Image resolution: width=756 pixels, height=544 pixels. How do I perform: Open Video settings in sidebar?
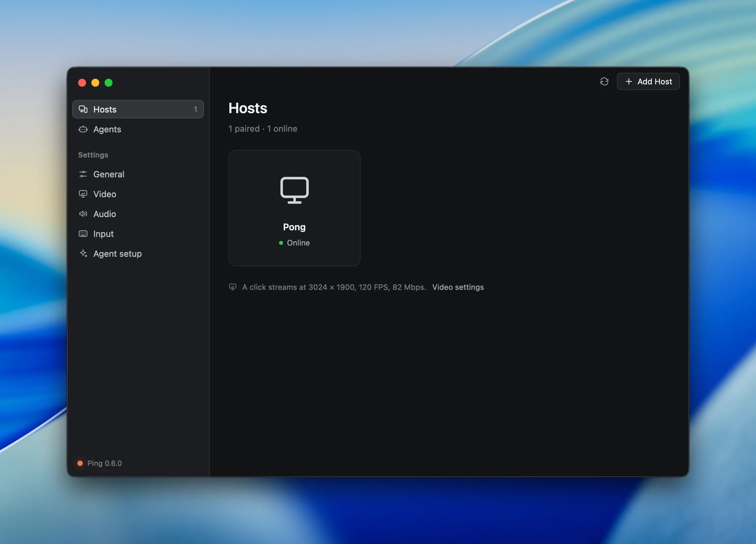point(138,194)
